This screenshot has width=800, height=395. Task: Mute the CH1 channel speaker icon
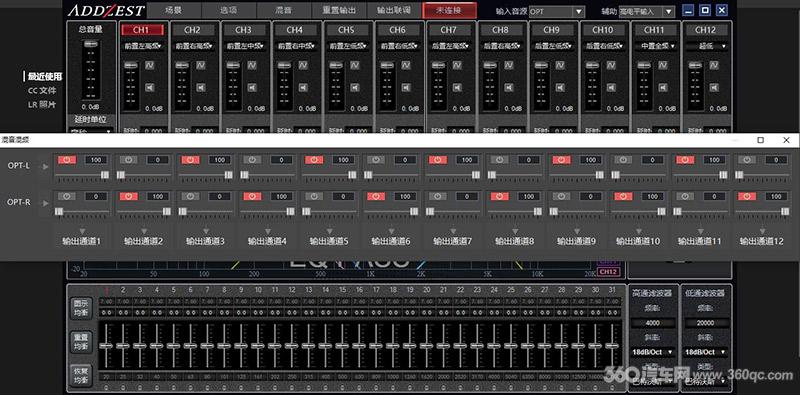pyautogui.click(x=149, y=87)
